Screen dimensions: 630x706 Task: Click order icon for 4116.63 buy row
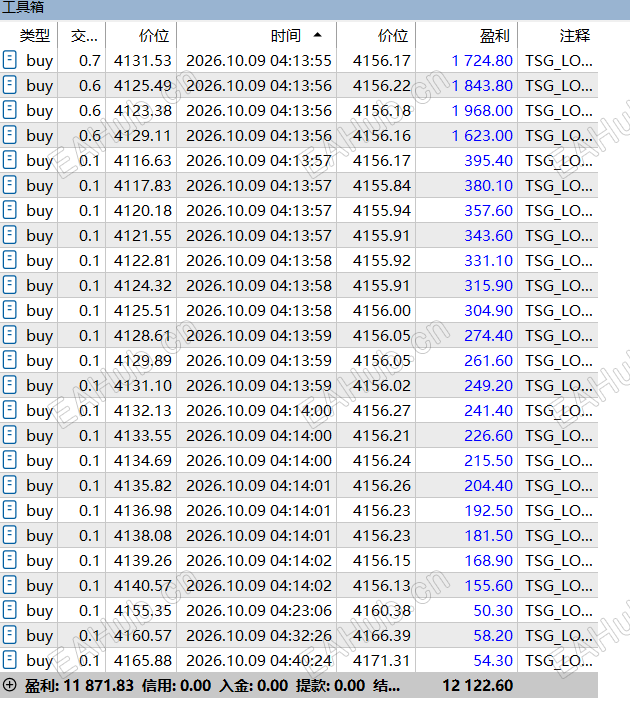pos(9,160)
